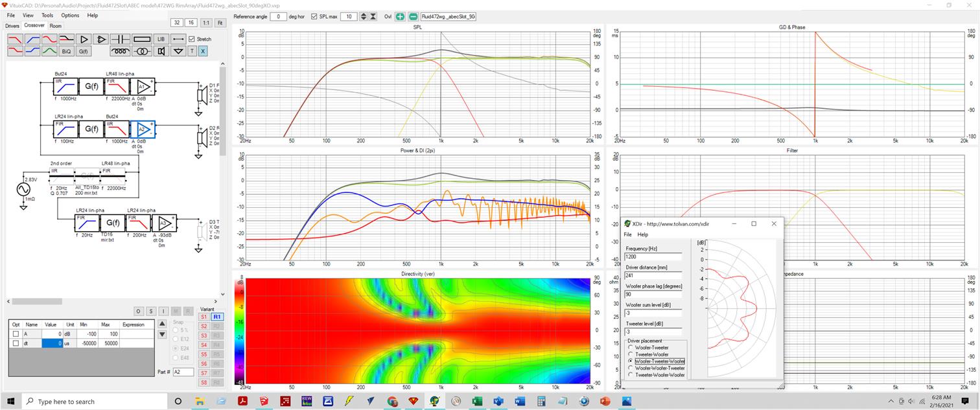The width and height of the screenshot is (980, 410).
Task: Remove overlay with green minus button
Action: 413,16
